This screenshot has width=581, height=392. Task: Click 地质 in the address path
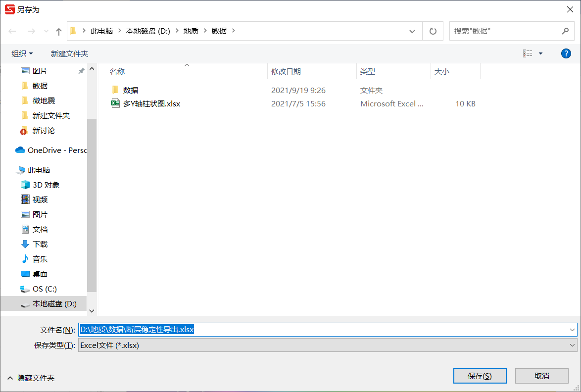point(191,31)
